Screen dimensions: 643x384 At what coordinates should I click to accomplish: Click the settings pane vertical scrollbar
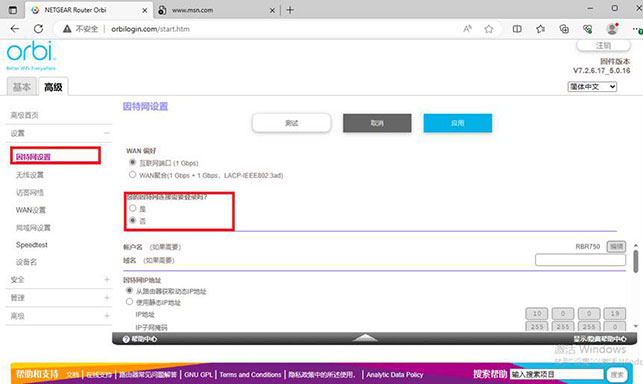pos(636,261)
